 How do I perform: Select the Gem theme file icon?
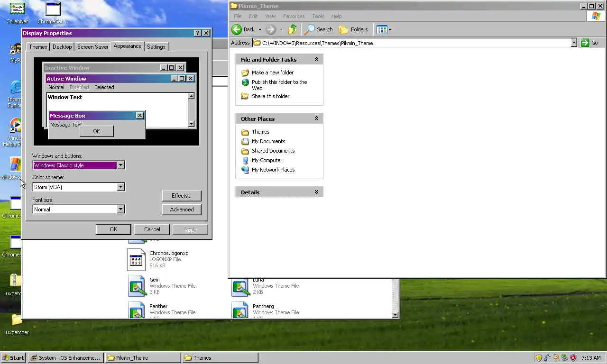(x=136, y=286)
